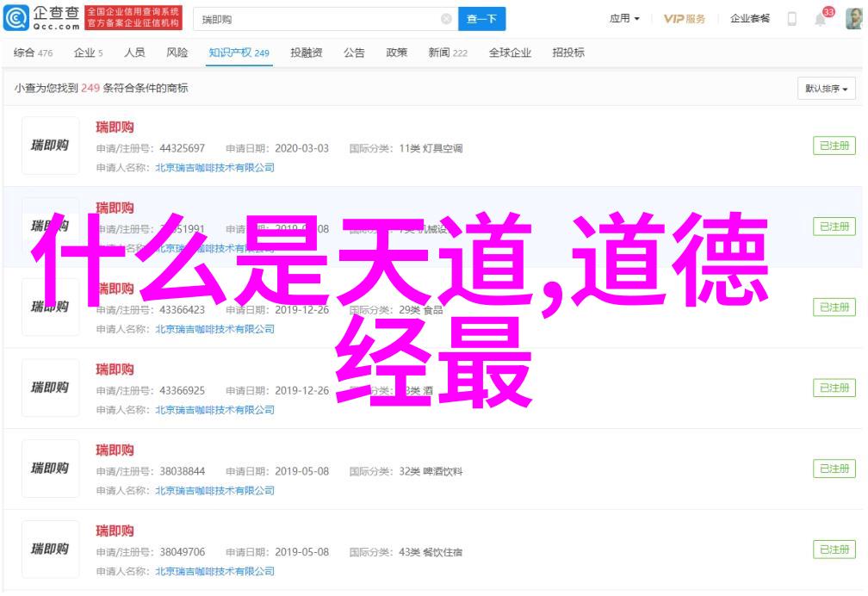The width and height of the screenshot is (868, 596).
Task: Click 已注册 status for registration 38049706
Action: [834, 549]
